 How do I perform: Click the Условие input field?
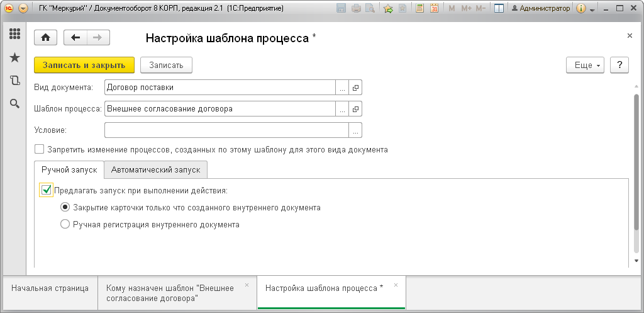[226, 130]
